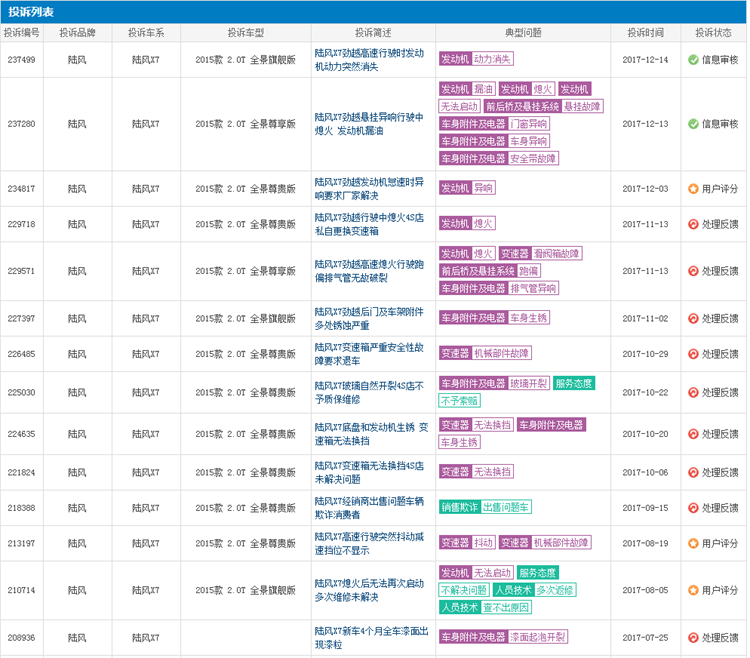
Task: Click the orange star icon in row 234817
Action: click(693, 189)
